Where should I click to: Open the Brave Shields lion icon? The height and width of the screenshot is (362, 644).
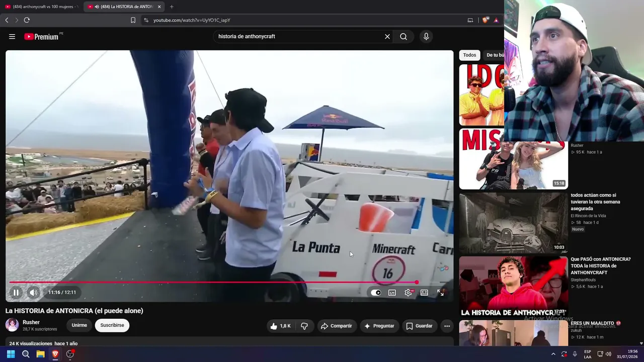tap(485, 20)
